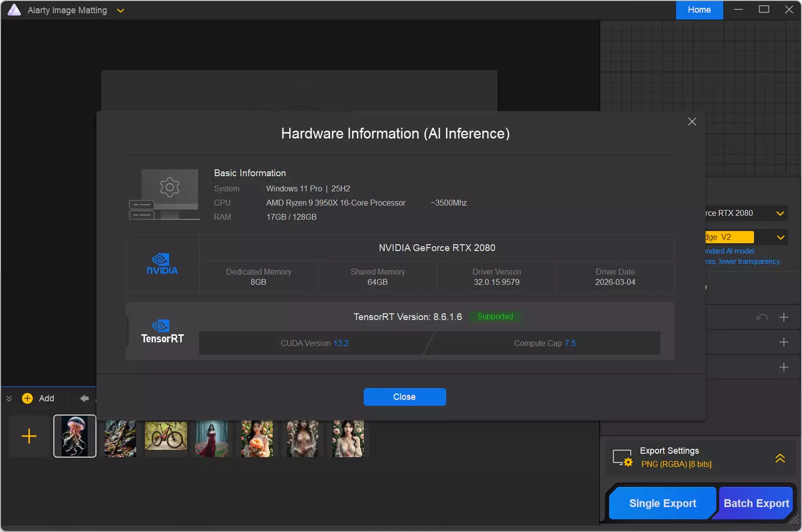Click the undo arrow icon in right panel
This screenshot has height=532, width=802.
point(762,317)
